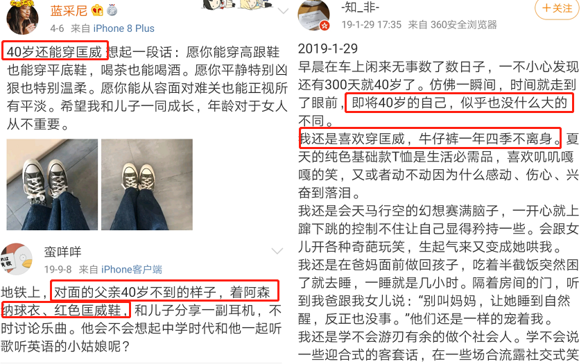Click the 360安全浏览器 source text
This screenshot has width=588, height=364.
[x=463, y=25]
